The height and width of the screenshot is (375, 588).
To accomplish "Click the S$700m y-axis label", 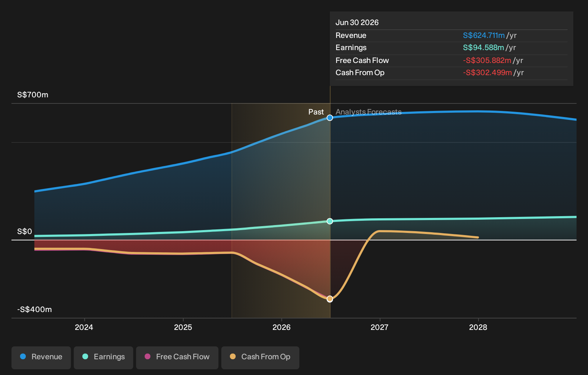I will click(x=33, y=95).
